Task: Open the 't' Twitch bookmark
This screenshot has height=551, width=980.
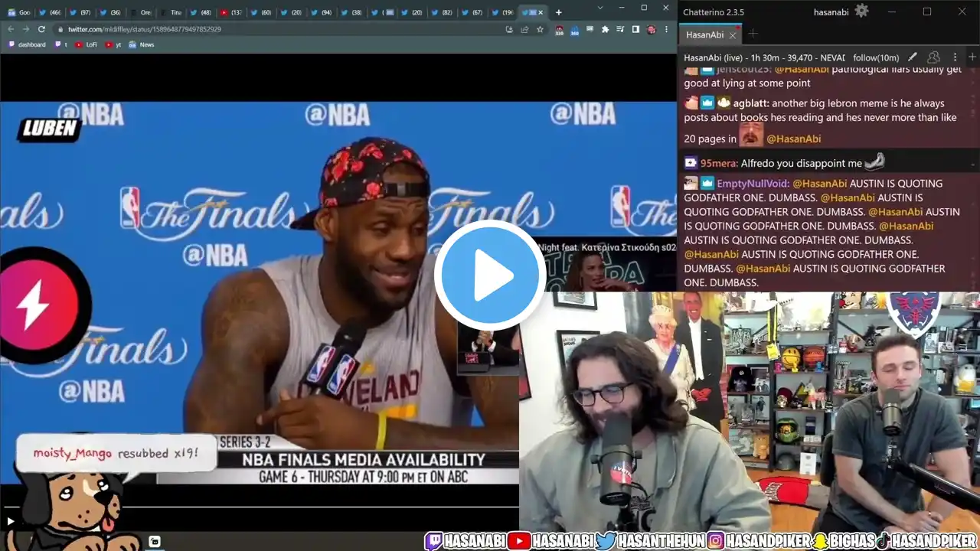Action: 61,44
